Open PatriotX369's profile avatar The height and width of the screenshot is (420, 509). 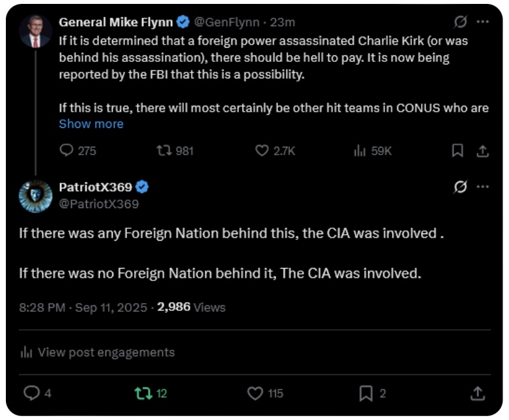click(35, 196)
